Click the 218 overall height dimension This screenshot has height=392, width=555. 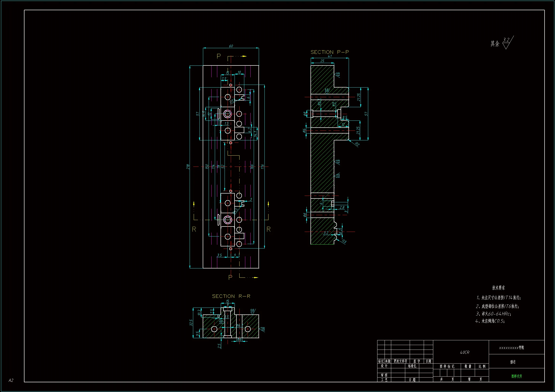(x=188, y=166)
